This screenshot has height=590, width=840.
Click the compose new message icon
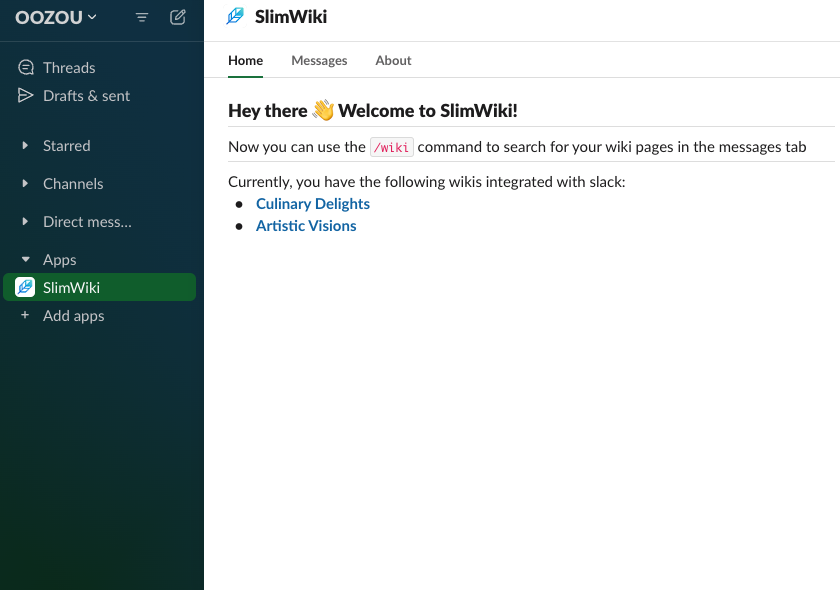[x=178, y=17]
